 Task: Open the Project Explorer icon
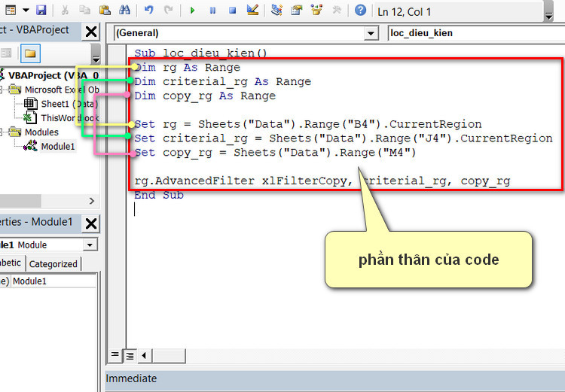click(276, 10)
